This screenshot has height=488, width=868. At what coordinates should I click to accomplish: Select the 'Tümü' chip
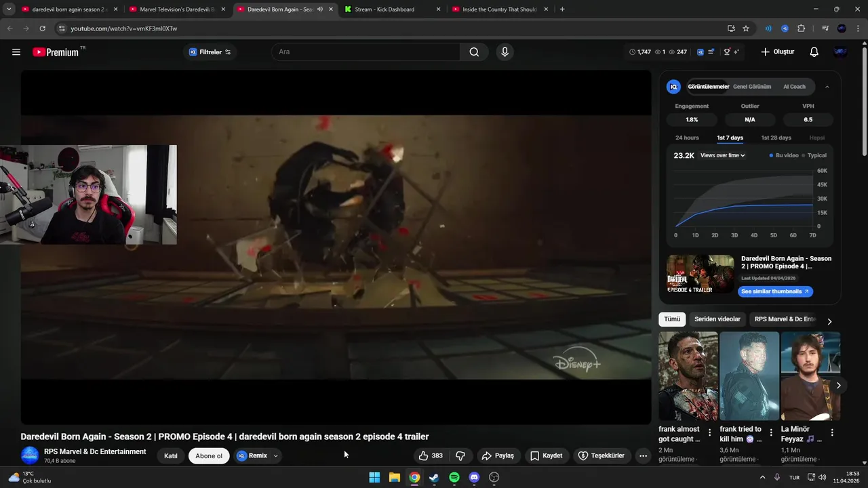[x=672, y=319]
